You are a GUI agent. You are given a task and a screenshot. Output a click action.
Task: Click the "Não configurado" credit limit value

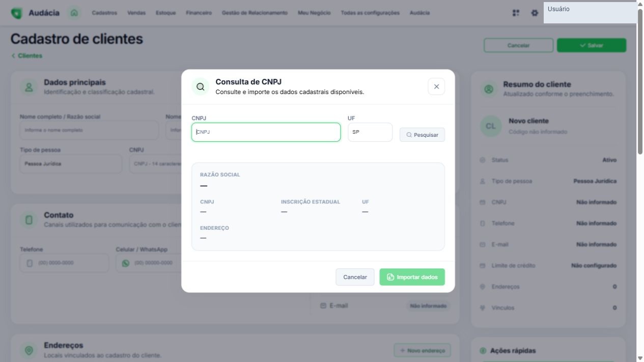pos(594,265)
